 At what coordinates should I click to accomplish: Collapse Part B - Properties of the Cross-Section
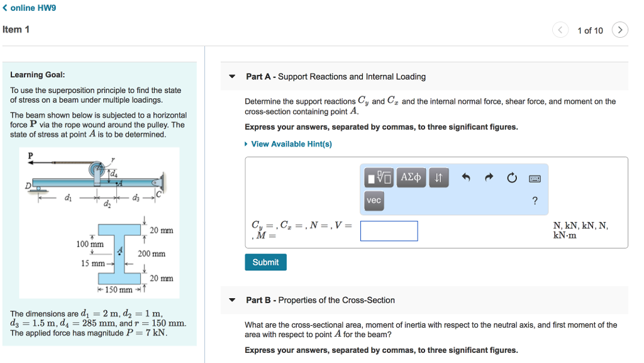[232, 300]
